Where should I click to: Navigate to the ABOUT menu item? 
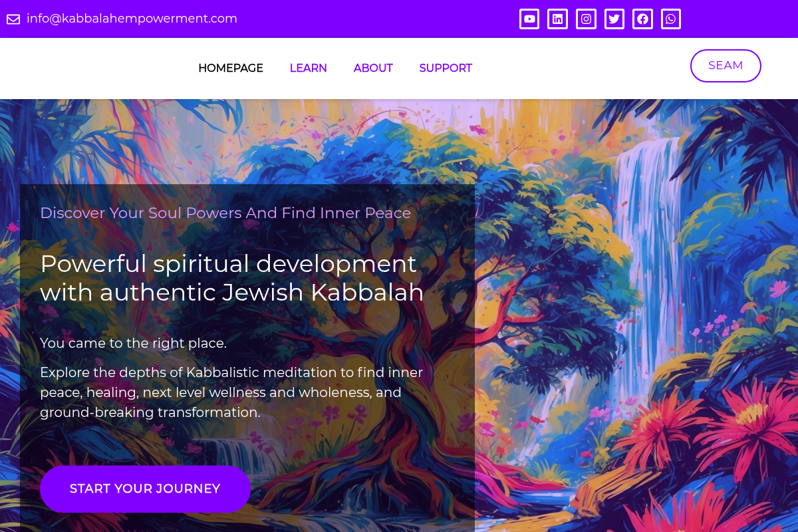pyautogui.click(x=373, y=68)
